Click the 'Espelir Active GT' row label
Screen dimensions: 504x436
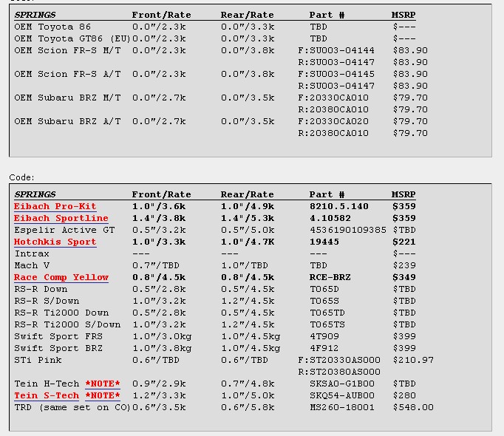64,231
